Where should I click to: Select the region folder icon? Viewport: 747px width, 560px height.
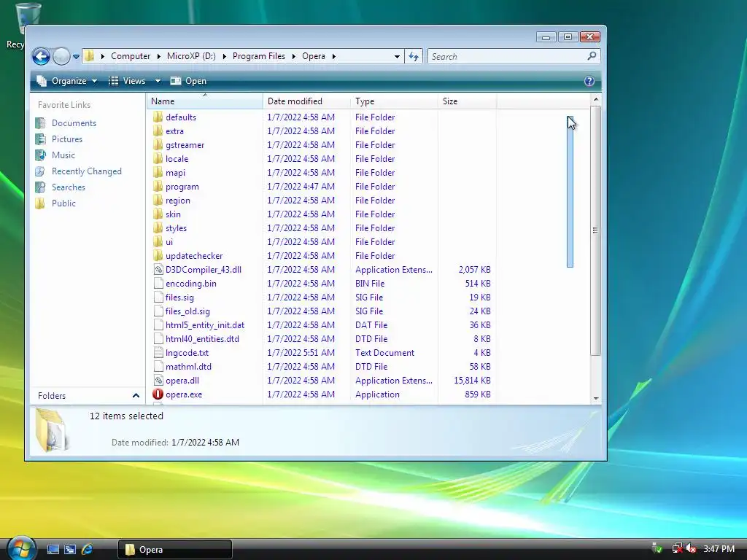tap(158, 201)
